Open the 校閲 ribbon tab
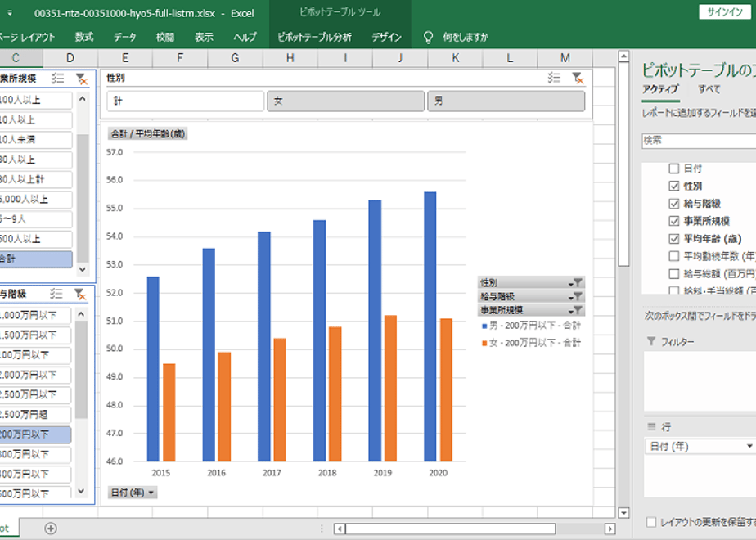 pyautogui.click(x=165, y=37)
